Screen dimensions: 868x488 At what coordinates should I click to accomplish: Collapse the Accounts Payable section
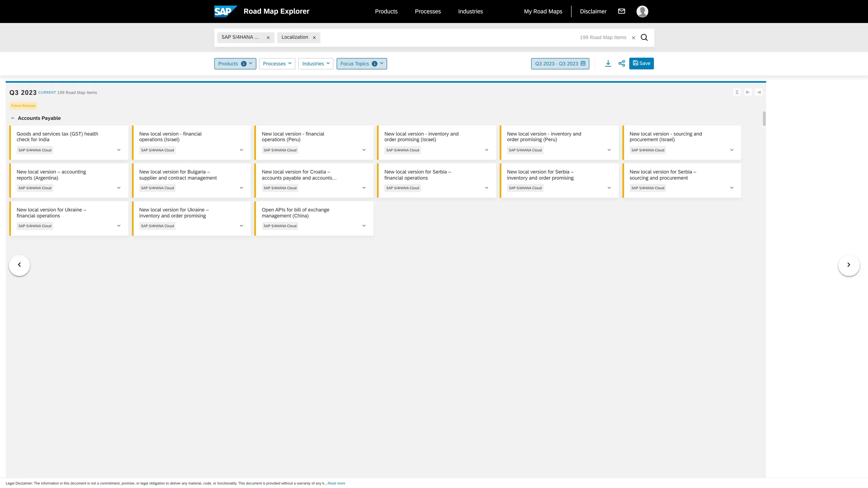click(x=13, y=118)
